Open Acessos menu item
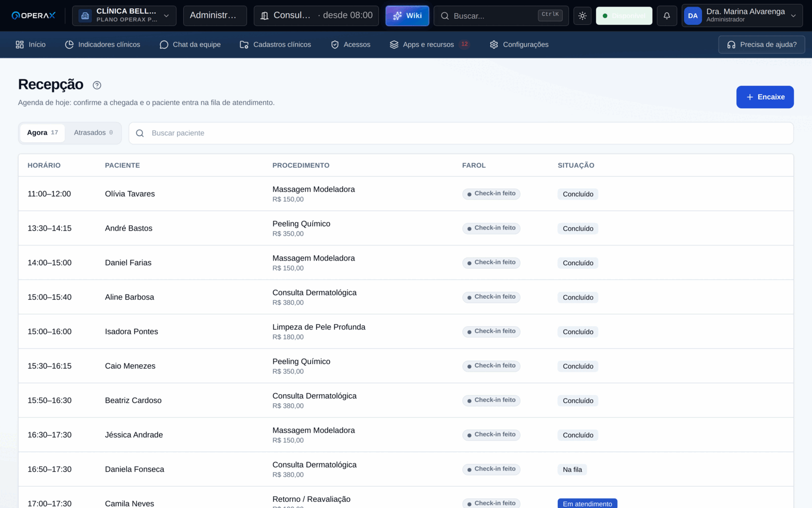Image resolution: width=812 pixels, height=508 pixels. coord(350,45)
